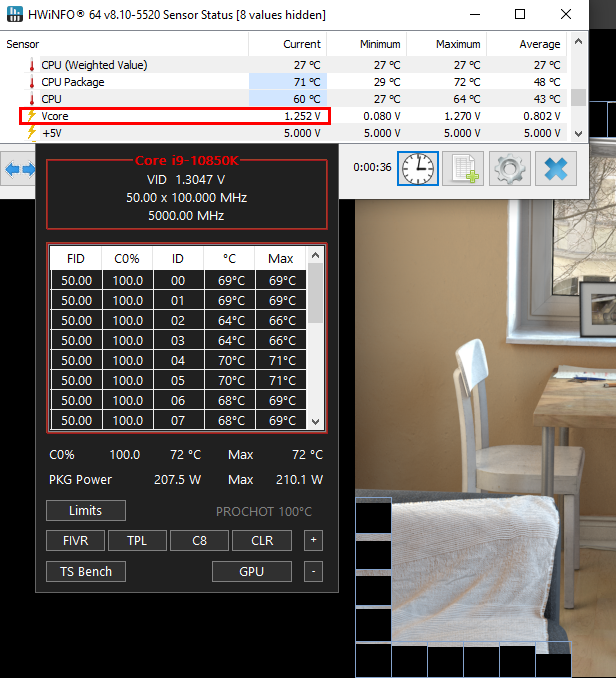Select the Vcore sensor row label

[54, 116]
